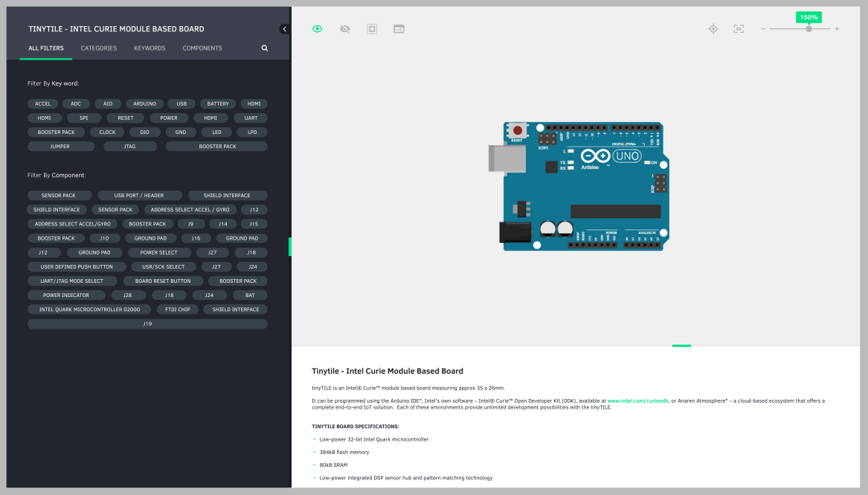Click the Arduino UNO board image
868x495 pixels.
(x=579, y=187)
